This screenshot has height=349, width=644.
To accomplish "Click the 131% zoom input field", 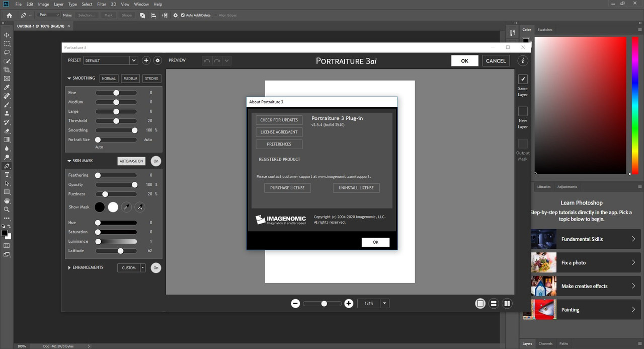I will click(x=369, y=304).
